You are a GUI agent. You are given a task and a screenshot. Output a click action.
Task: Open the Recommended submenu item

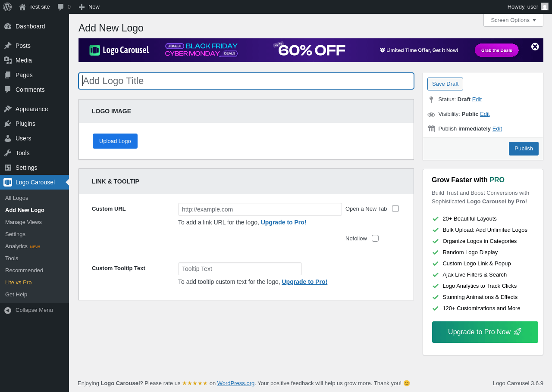[34, 271]
